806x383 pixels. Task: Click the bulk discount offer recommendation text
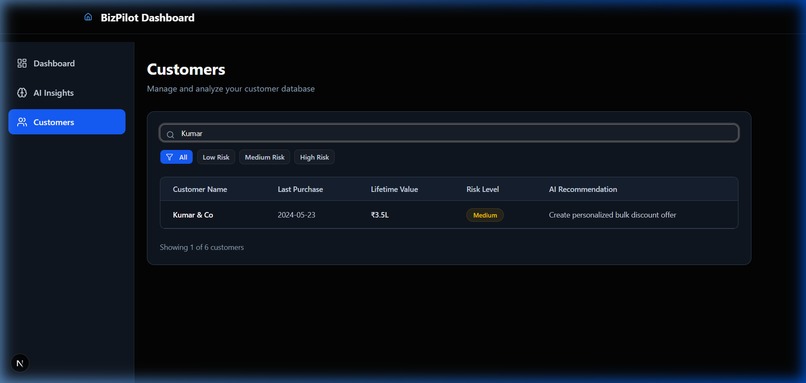[x=612, y=215]
